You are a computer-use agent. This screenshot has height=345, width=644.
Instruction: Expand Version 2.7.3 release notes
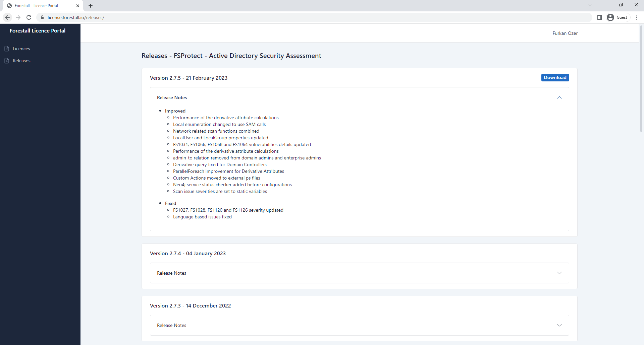[559, 325]
